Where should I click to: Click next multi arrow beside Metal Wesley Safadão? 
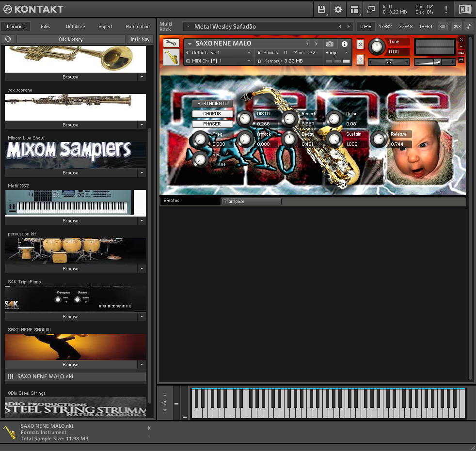[x=348, y=26]
